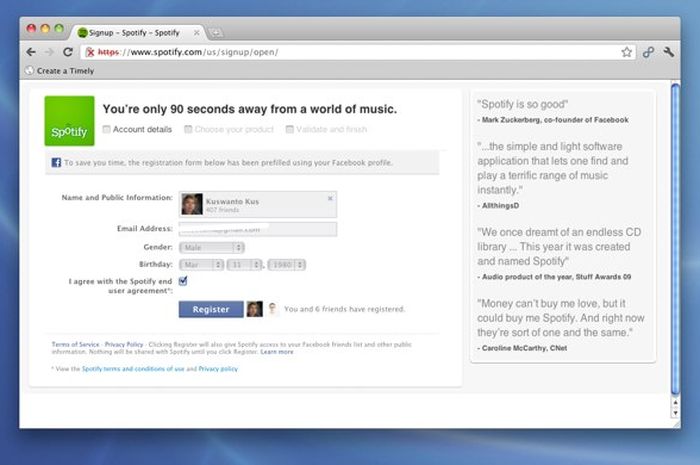The width and height of the screenshot is (700, 465).
Task: Click the Validate and finish step
Action: click(x=326, y=129)
